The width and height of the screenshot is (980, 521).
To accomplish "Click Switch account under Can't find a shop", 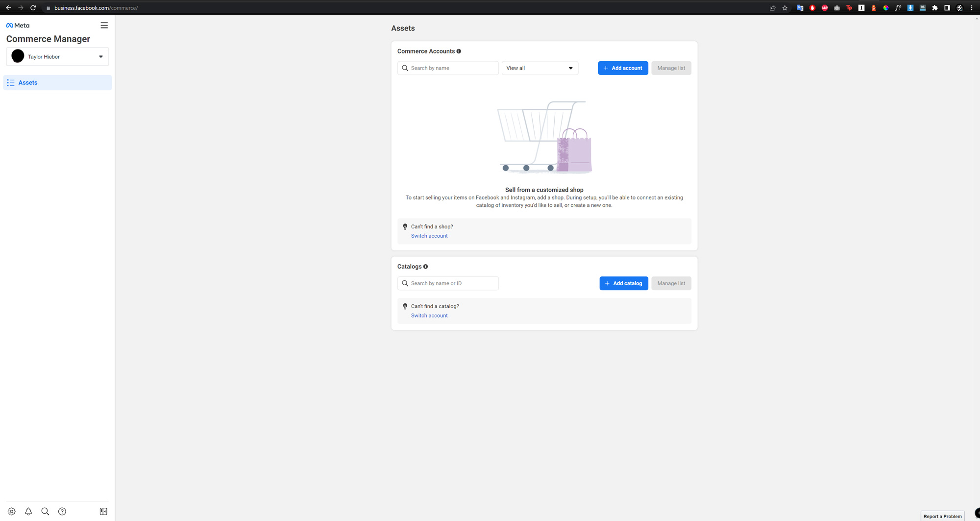I will [429, 236].
